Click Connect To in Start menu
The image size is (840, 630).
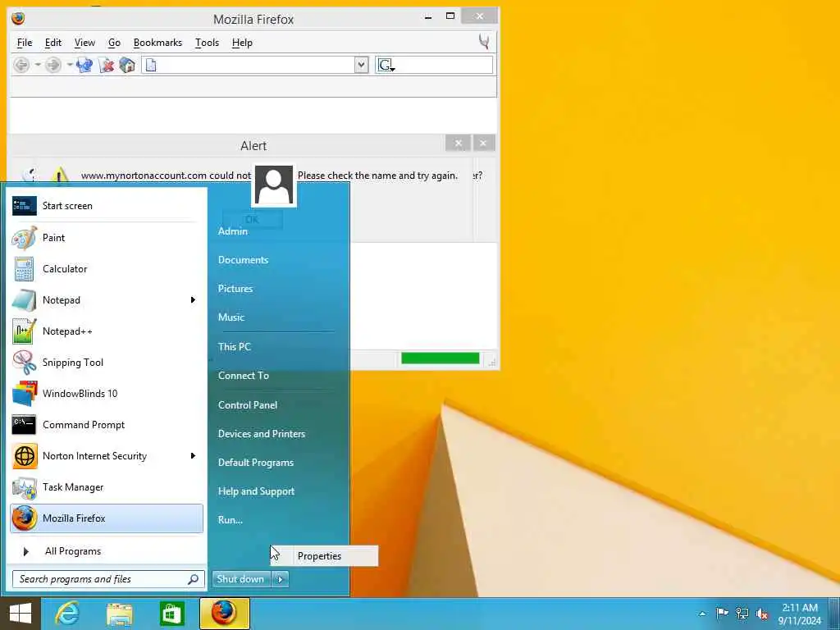click(x=243, y=376)
